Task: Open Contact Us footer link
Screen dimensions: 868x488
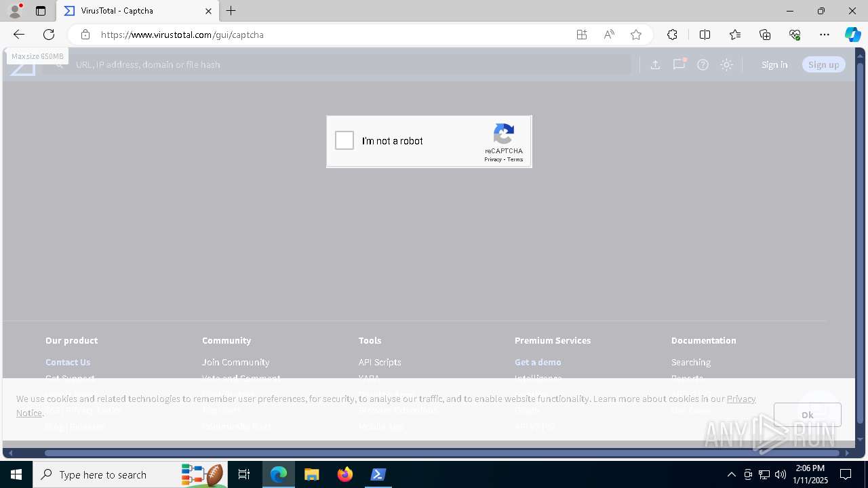Action: pyautogui.click(x=68, y=362)
